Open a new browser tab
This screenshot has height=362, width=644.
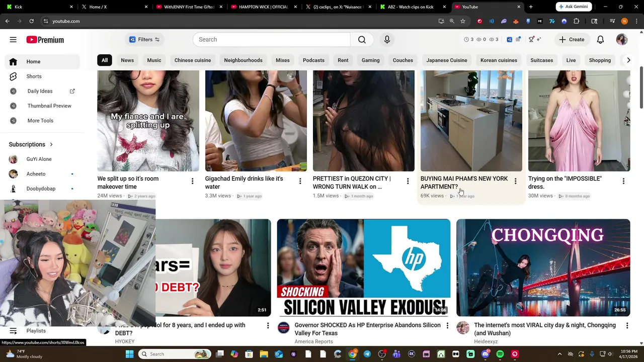tap(531, 7)
